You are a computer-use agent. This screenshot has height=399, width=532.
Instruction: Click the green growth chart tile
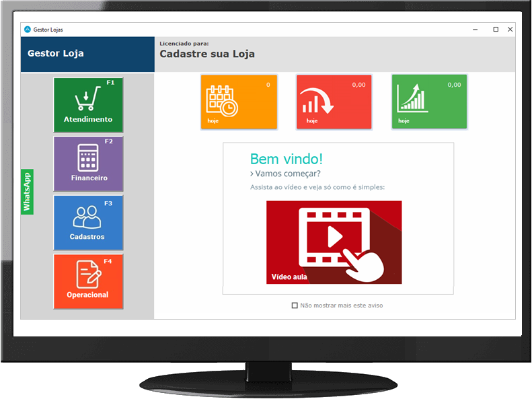429,102
